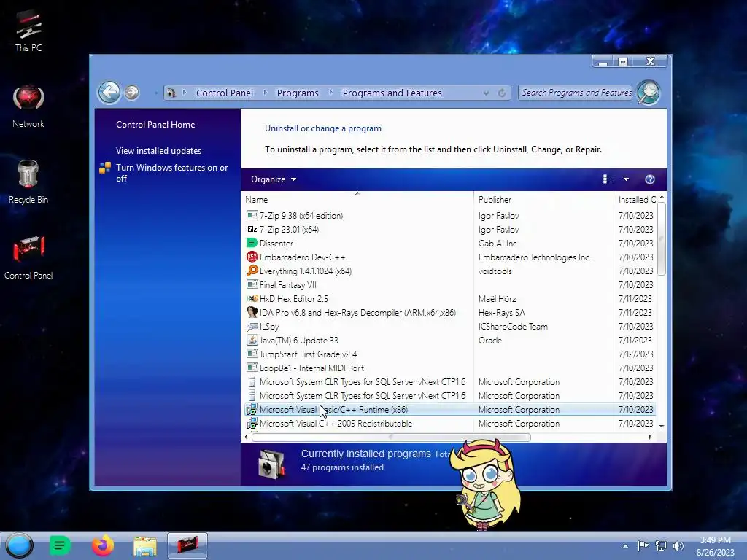Click the ILSpy program icon
Screen dimensions: 747x560
pyautogui.click(x=252, y=327)
